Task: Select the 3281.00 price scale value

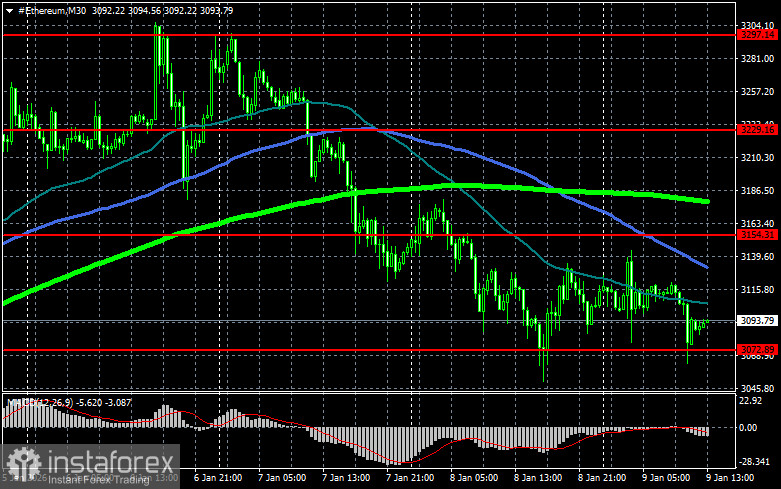Action: 757,59
